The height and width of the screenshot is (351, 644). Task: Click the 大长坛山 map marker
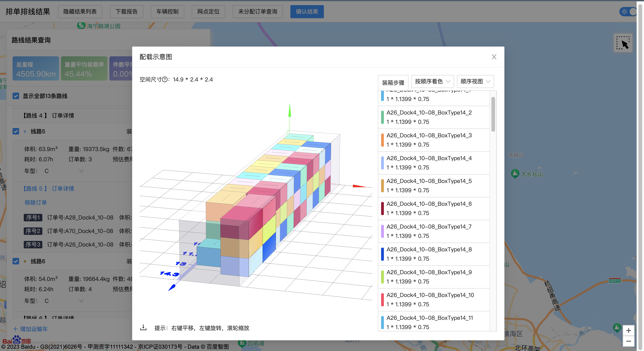point(515,174)
